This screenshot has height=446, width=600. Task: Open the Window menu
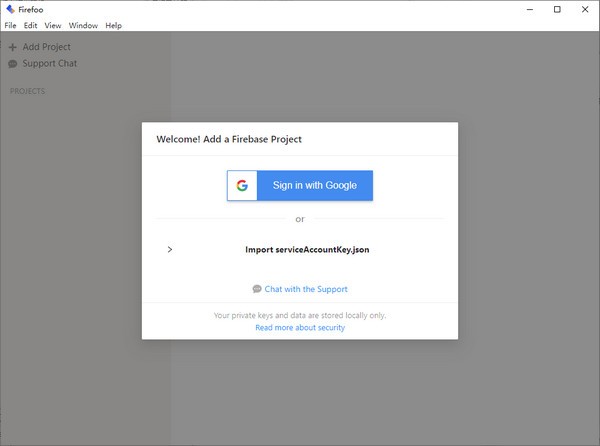point(83,25)
